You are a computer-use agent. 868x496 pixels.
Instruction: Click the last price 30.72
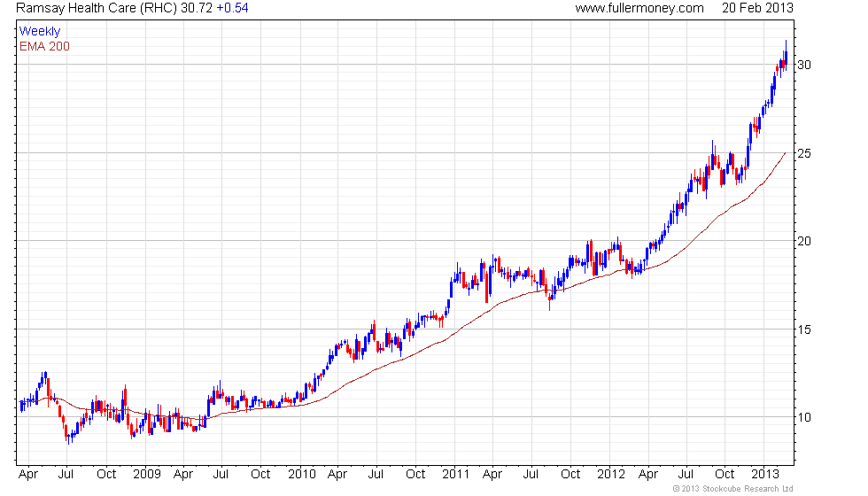(197, 8)
